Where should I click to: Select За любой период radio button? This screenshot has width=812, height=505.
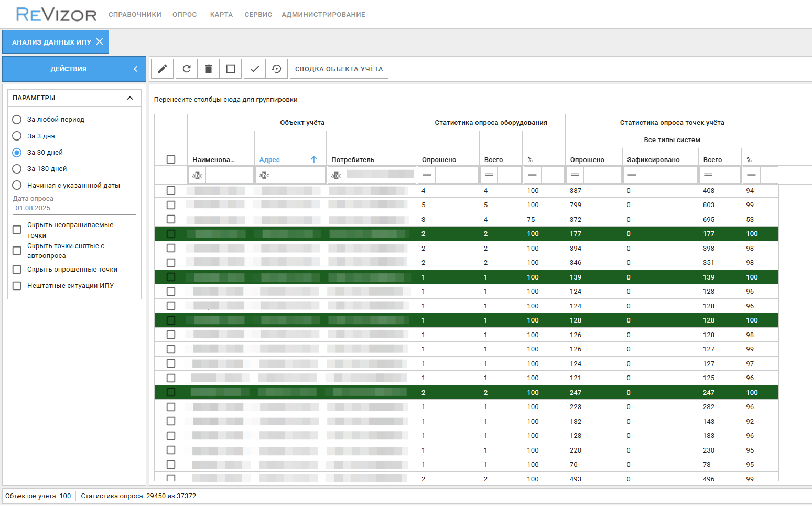tap(17, 120)
